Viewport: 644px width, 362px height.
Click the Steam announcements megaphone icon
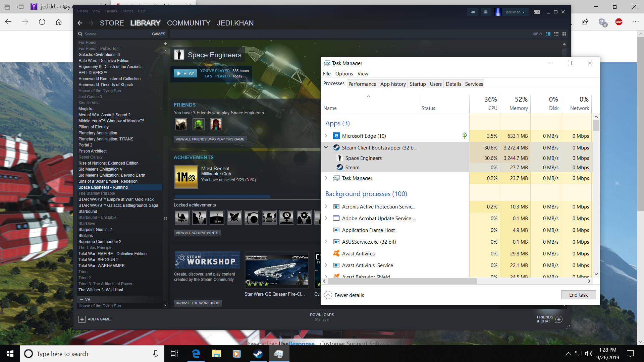pyautogui.click(x=473, y=12)
